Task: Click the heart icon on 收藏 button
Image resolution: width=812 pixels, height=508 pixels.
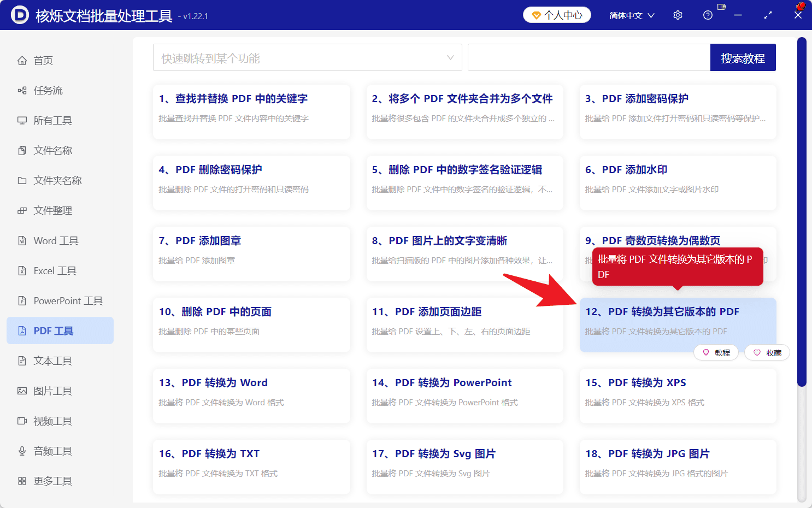Action: click(757, 353)
